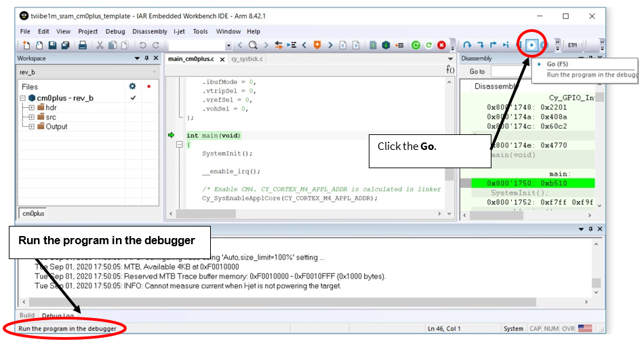Image resolution: width=644 pixels, height=350 pixels.
Task: Click Debug without Downloading icon
Action: pyautogui.click(x=429, y=45)
